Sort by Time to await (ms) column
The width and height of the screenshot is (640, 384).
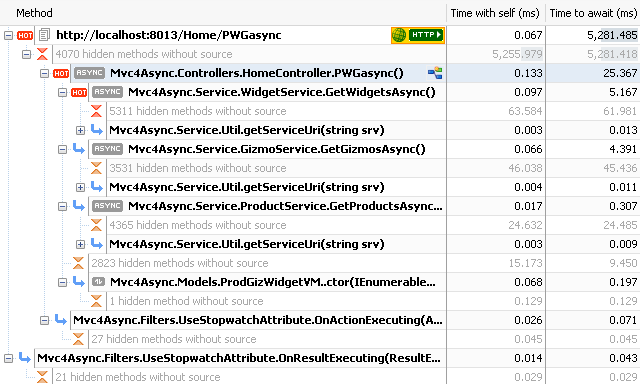point(593,13)
